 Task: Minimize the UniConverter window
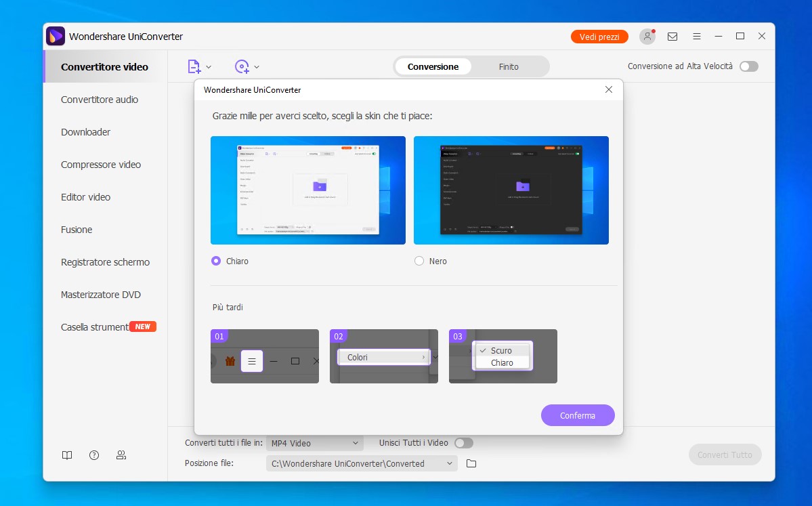click(719, 37)
